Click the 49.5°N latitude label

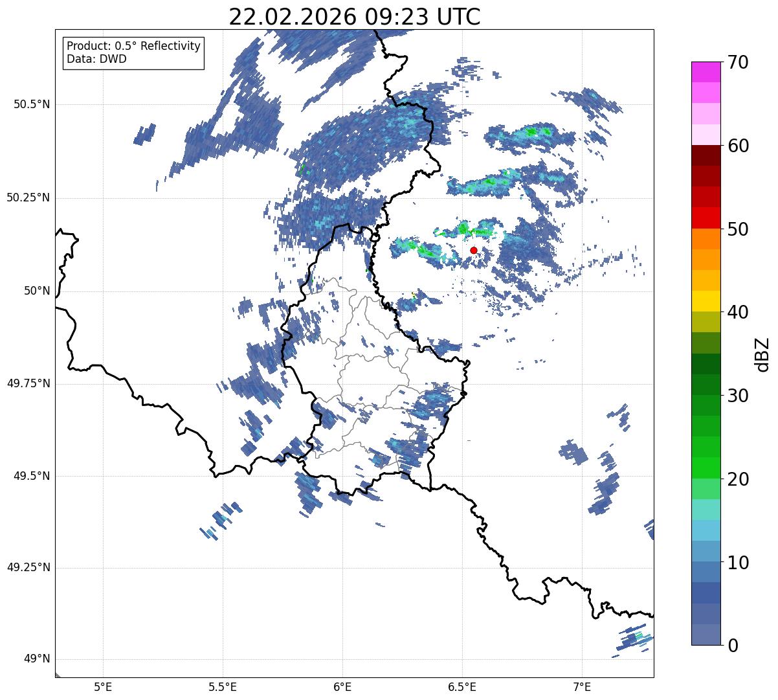pos(32,476)
